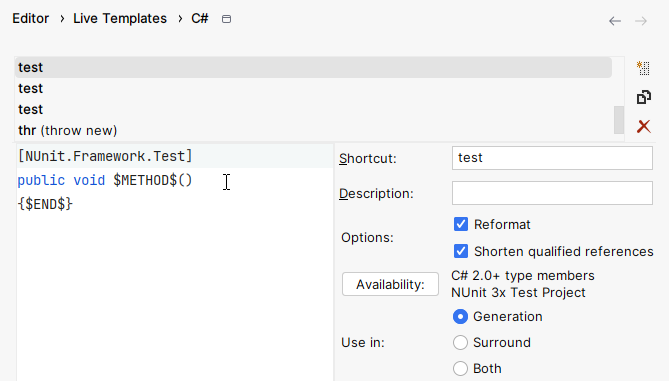Viewport: 669px width, 381px height.
Task: Delete the template using the red X
Action: [643, 126]
